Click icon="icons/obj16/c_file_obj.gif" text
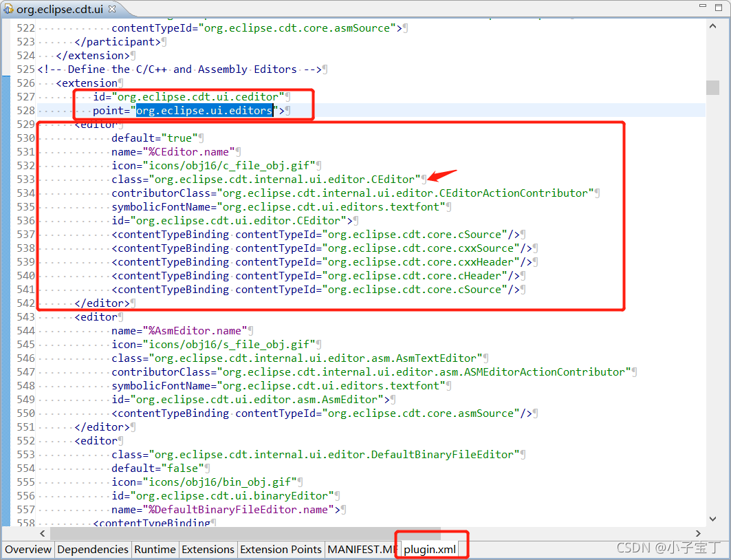 tap(213, 166)
